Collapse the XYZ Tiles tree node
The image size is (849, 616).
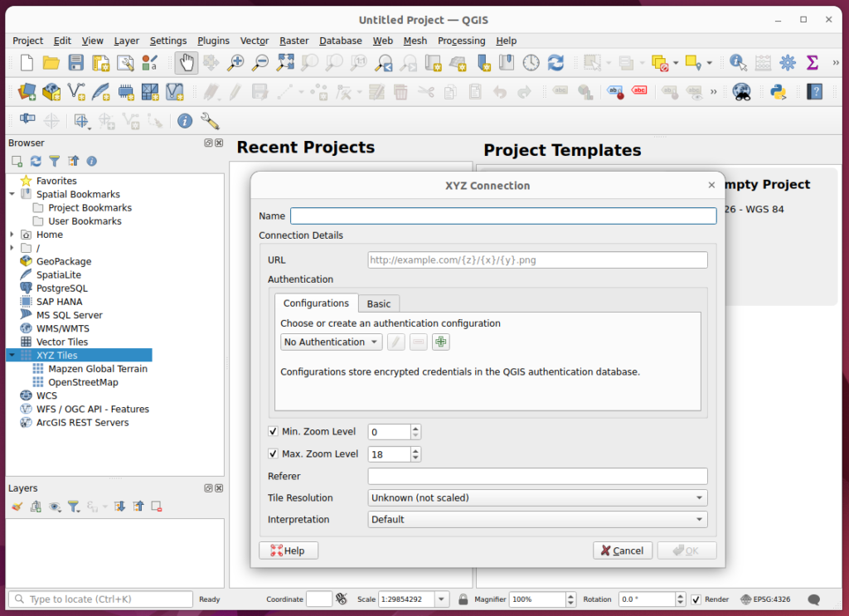12,356
